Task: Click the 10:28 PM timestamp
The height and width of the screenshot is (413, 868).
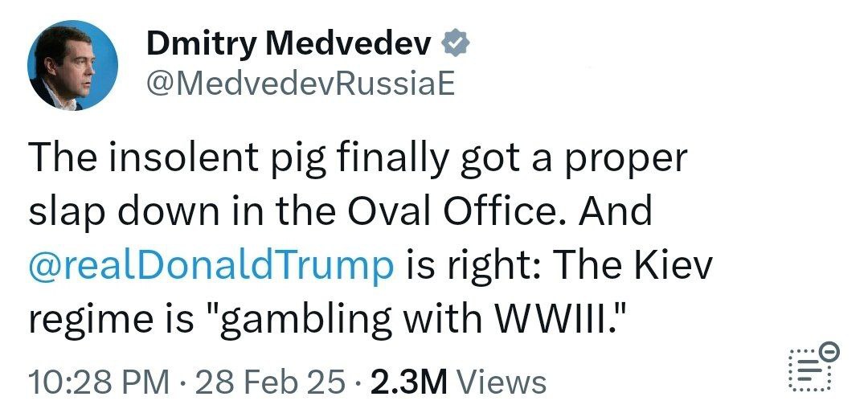Action: [x=98, y=382]
